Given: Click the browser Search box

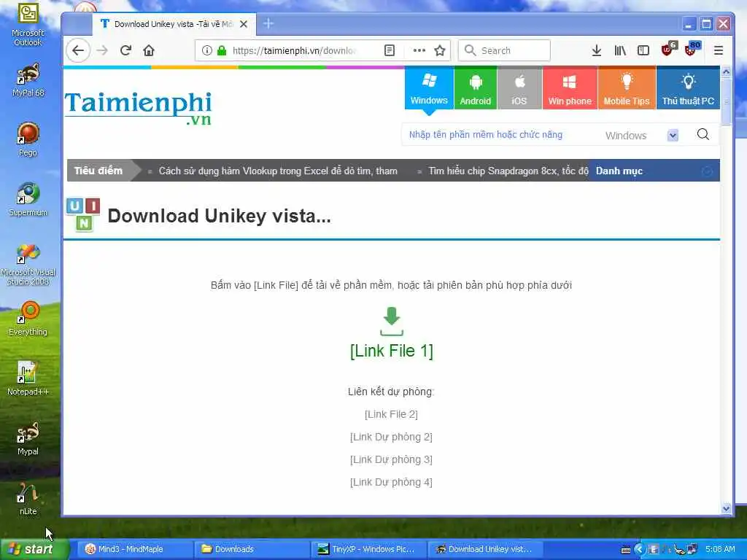Looking at the screenshot, I should [504, 50].
